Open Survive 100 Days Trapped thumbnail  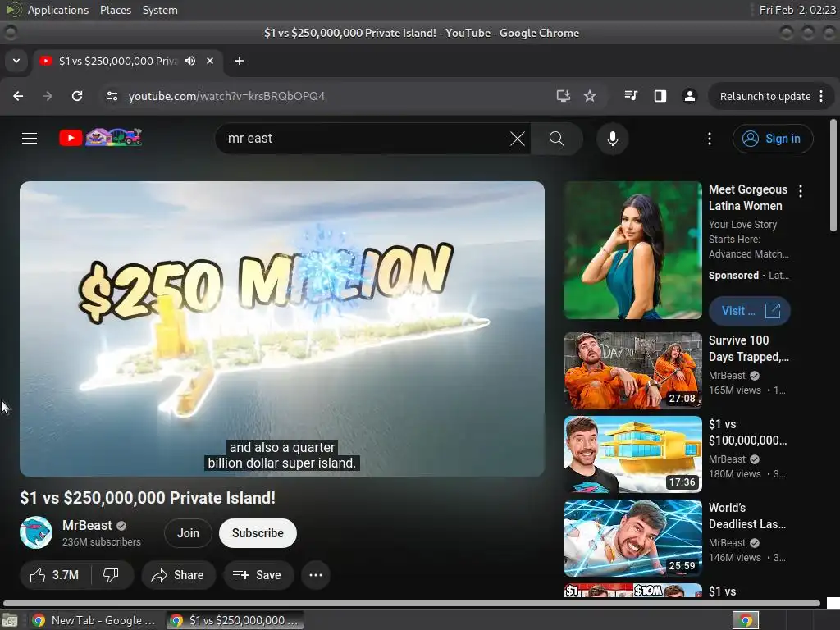pos(632,371)
